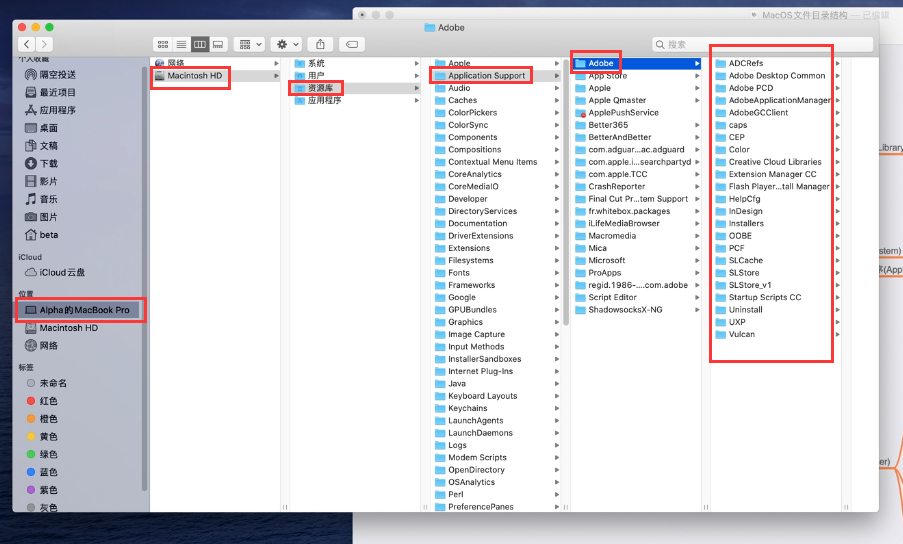Open Documents 文稿 in sidebar

tap(41, 146)
